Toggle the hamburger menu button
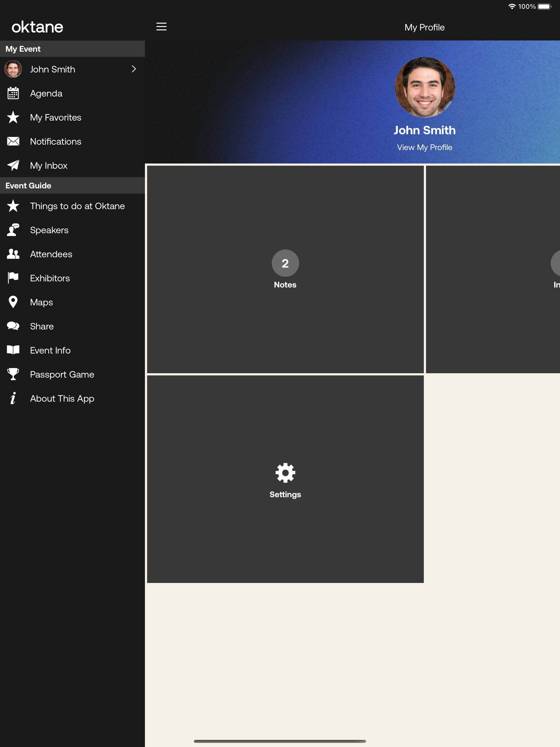 (161, 27)
